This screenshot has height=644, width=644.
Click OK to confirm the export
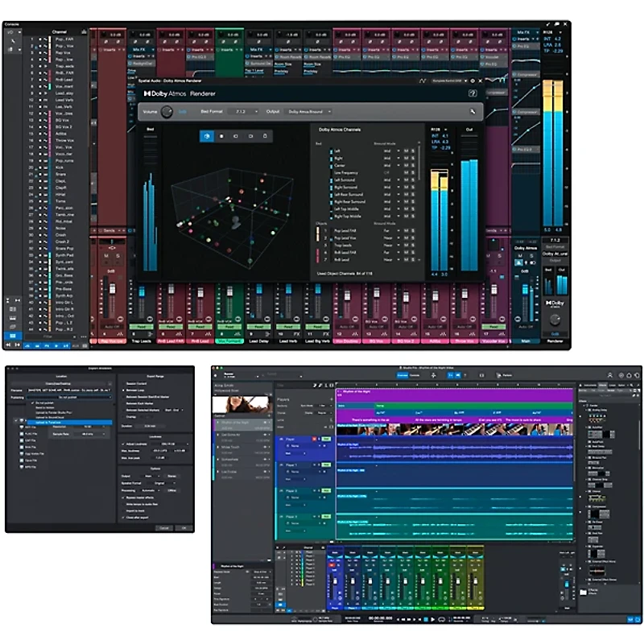(x=184, y=527)
